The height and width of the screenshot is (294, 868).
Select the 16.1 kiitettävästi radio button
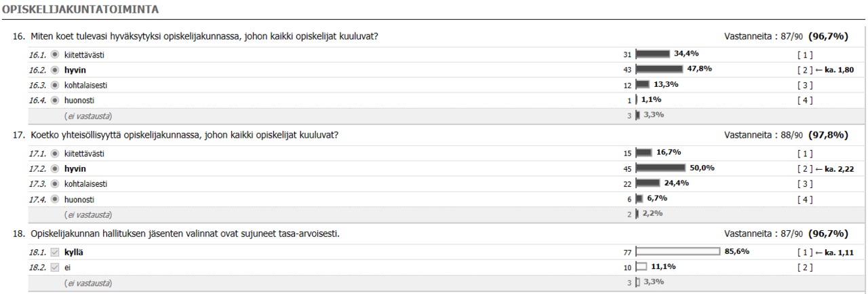[55, 54]
